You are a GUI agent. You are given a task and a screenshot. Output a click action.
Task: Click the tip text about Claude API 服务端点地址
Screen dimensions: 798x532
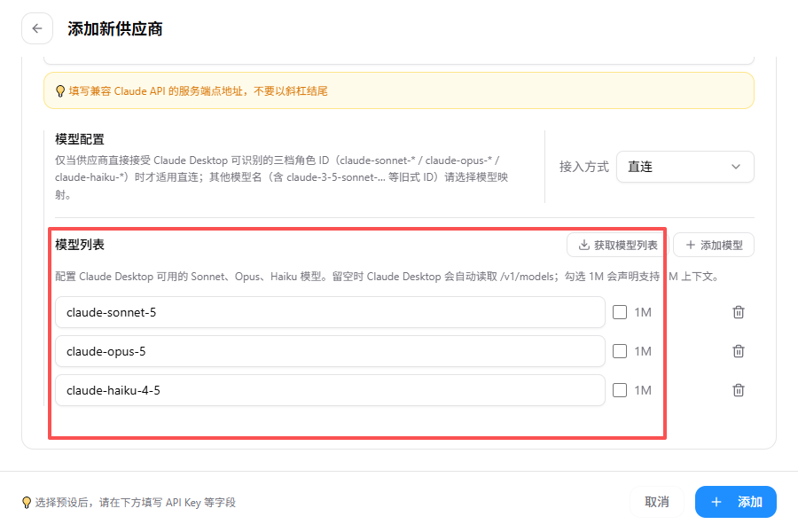(x=198, y=91)
